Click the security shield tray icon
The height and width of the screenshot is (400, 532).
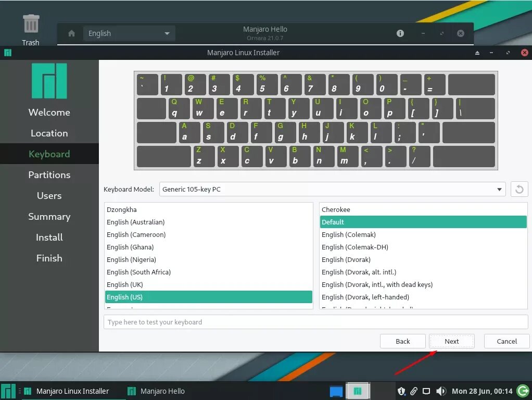click(x=401, y=392)
